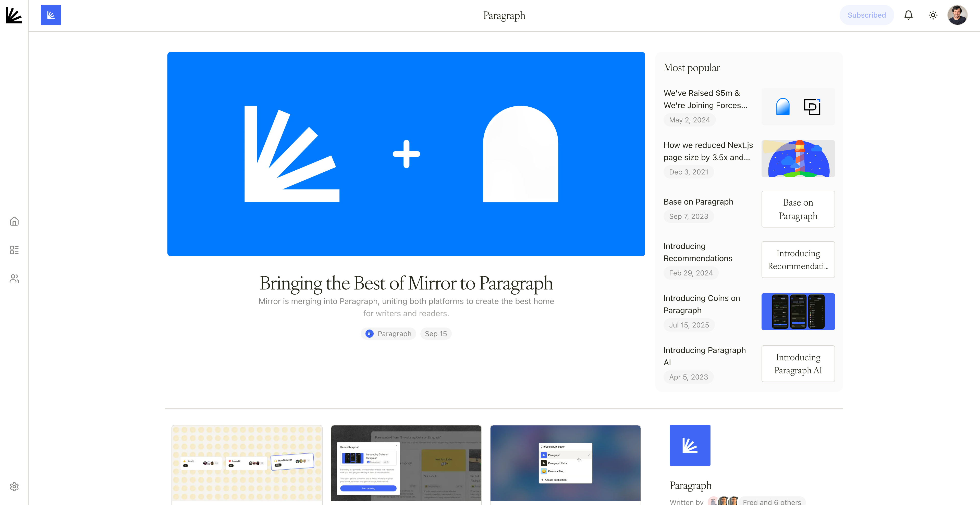Open the 'Bringing the Best of Mirror' headline
This screenshot has width=980, height=505.
click(406, 283)
